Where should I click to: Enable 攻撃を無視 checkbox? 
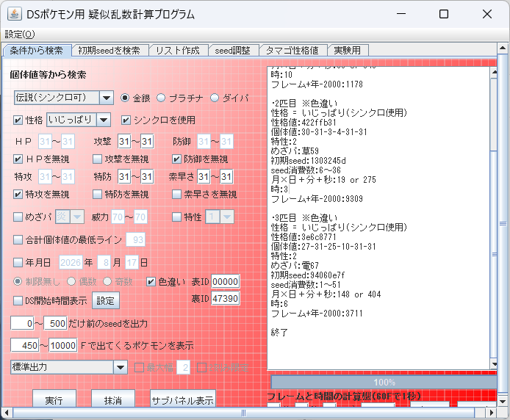tap(97, 159)
